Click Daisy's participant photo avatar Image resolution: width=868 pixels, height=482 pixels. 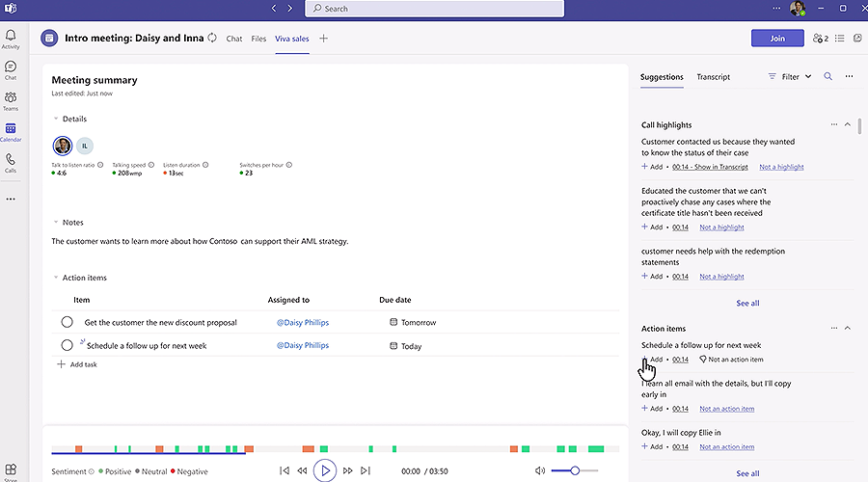pos(63,146)
